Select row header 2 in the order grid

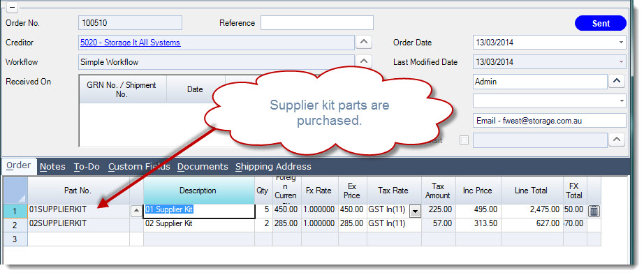coord(15,225)
